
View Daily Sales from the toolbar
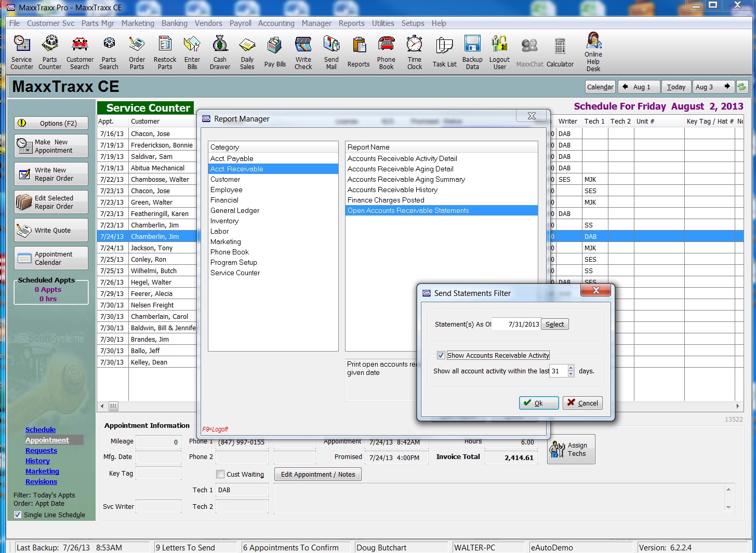(x=247, y=52)
